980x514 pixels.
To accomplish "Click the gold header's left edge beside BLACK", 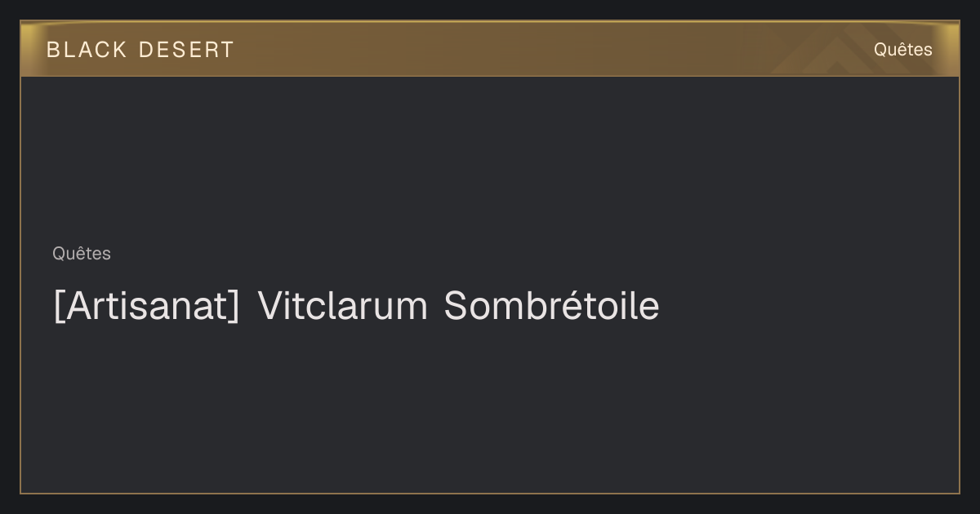I will point(33,49).
